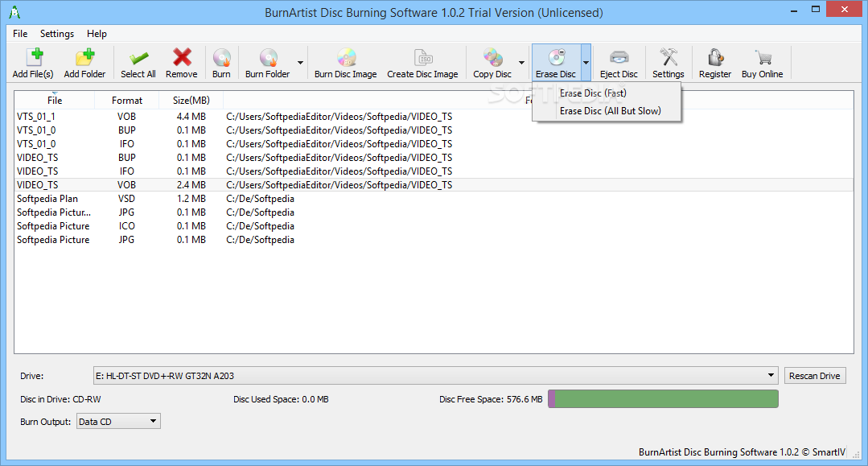Click the Disc Free Space: 576.6 MB text
This screenshot has width=868, height=466.
491,399
